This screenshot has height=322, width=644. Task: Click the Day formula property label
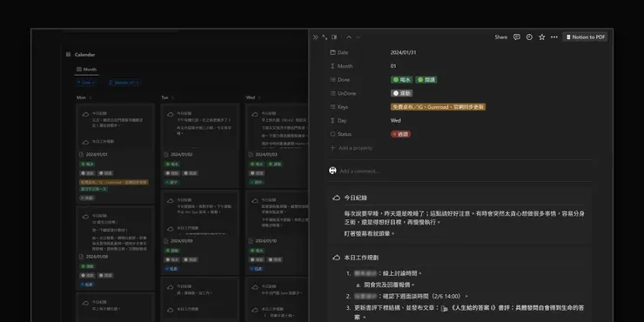[x=342, y=120]
